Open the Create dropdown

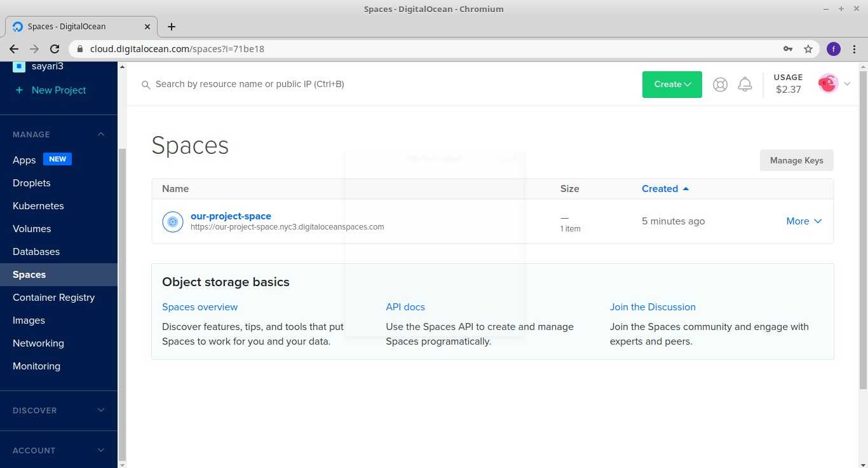coord(672,85)
